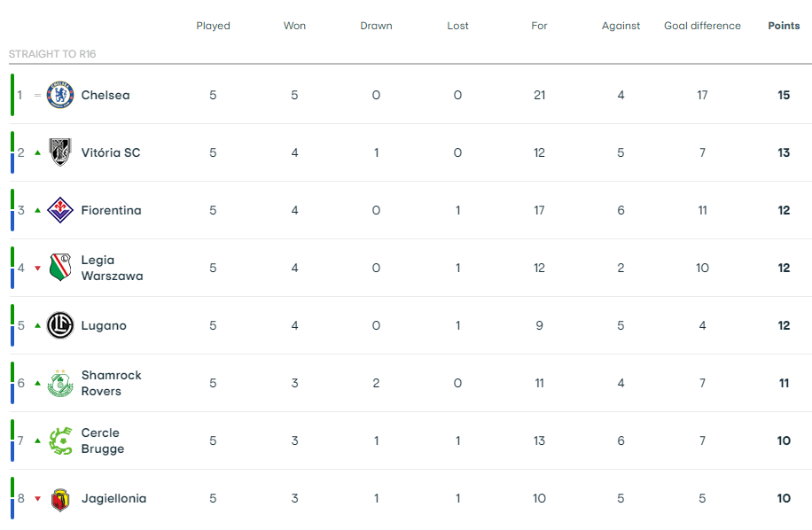Click the Lugano club crest
Screen dimensions: 812x530
pos(60,325)
